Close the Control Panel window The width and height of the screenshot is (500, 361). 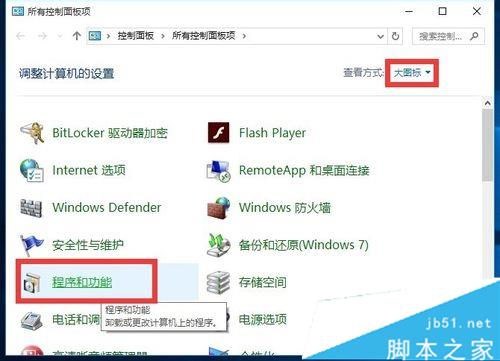[x=477, y=11]
